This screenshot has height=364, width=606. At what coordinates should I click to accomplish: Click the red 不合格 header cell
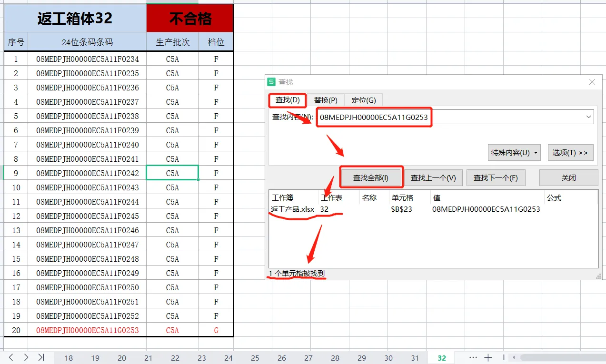click(190, 18)
